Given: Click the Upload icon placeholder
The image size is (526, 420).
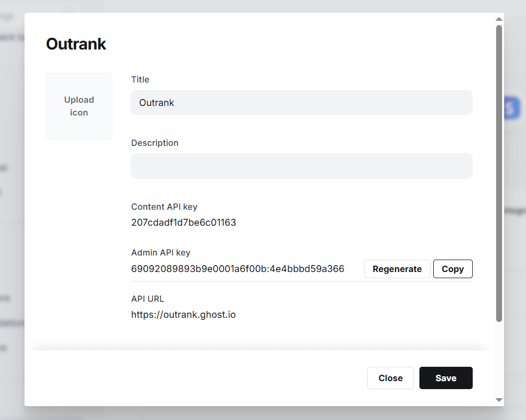Looking at the screenshot, I should (x=79, y=106).
